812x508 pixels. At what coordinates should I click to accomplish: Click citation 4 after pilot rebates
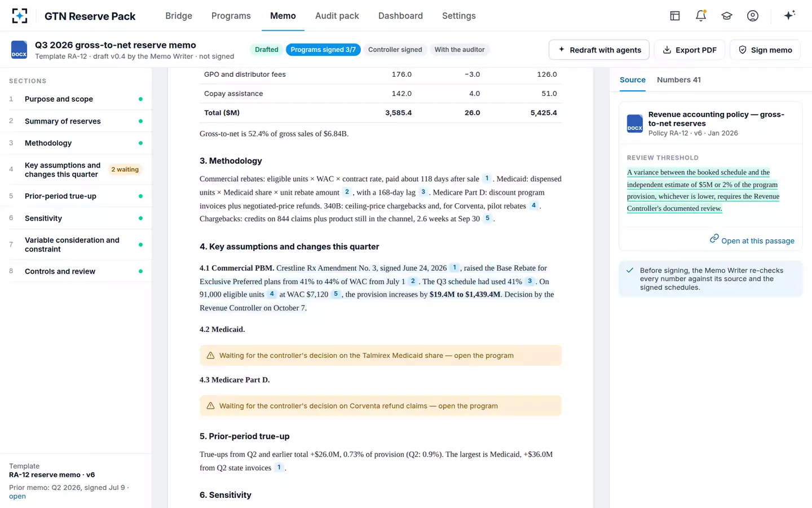click(x=533, y=205)
